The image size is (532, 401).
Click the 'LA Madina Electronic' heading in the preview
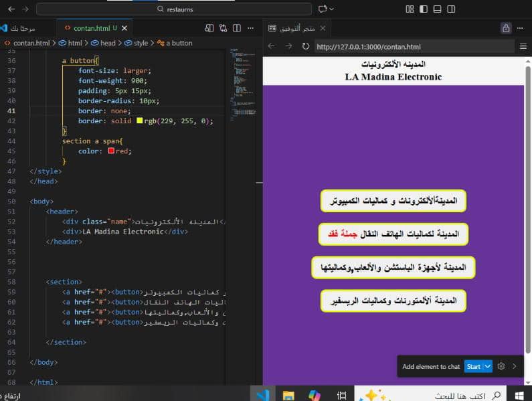393,77
